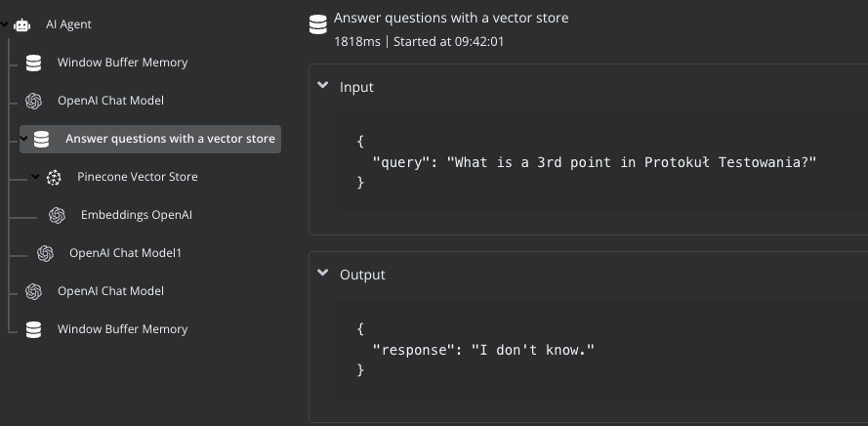Screen dimensions: 868x426
Task: Select the AI Agent root label
Action: pyautogui.click(x=68, y=24)
